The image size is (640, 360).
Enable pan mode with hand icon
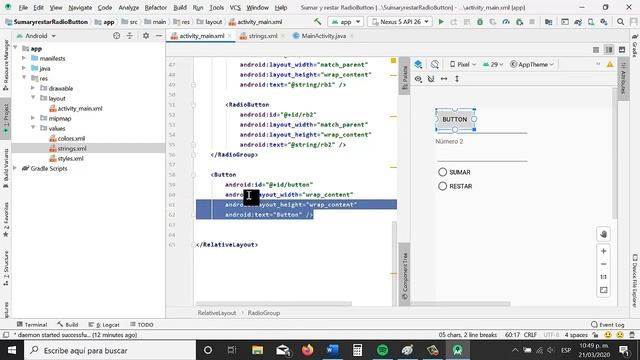(604, 234)
